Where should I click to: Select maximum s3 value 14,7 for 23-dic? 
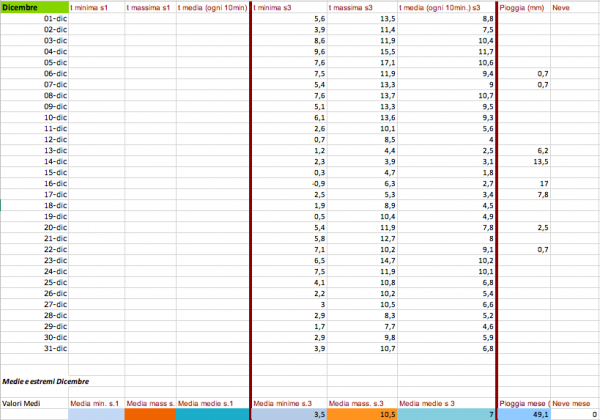click(362, 260)
